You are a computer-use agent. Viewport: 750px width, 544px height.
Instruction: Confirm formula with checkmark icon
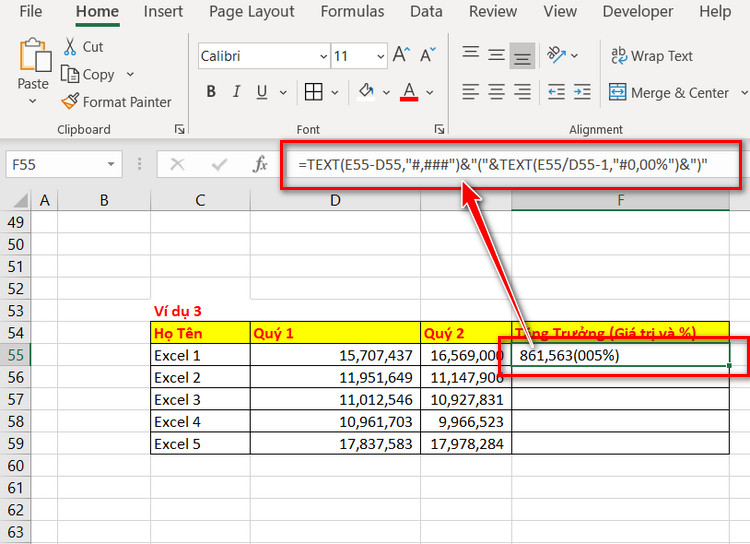click(219, 164)
